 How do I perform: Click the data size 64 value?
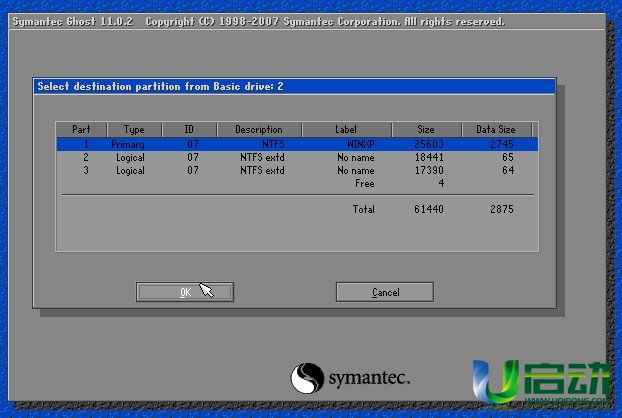point(508,171)
